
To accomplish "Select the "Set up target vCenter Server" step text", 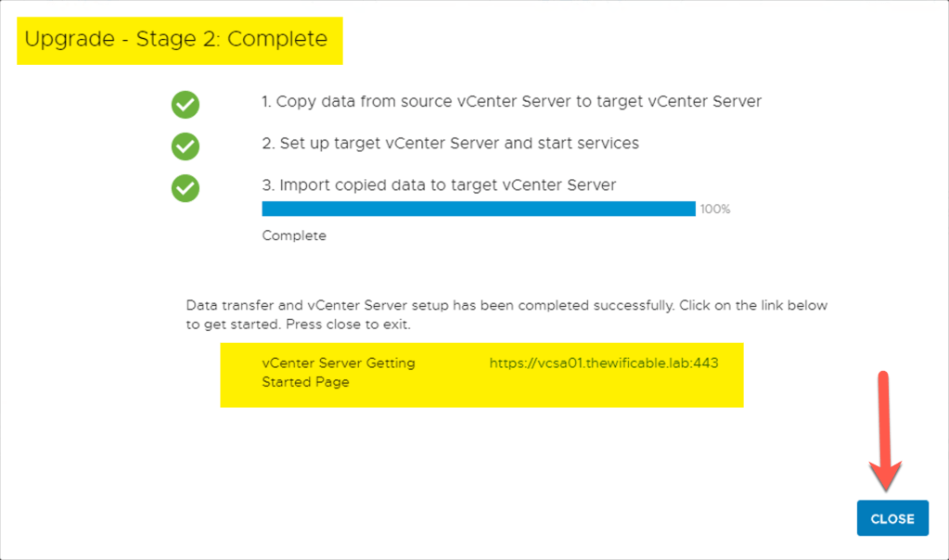I will coord(450,144).
